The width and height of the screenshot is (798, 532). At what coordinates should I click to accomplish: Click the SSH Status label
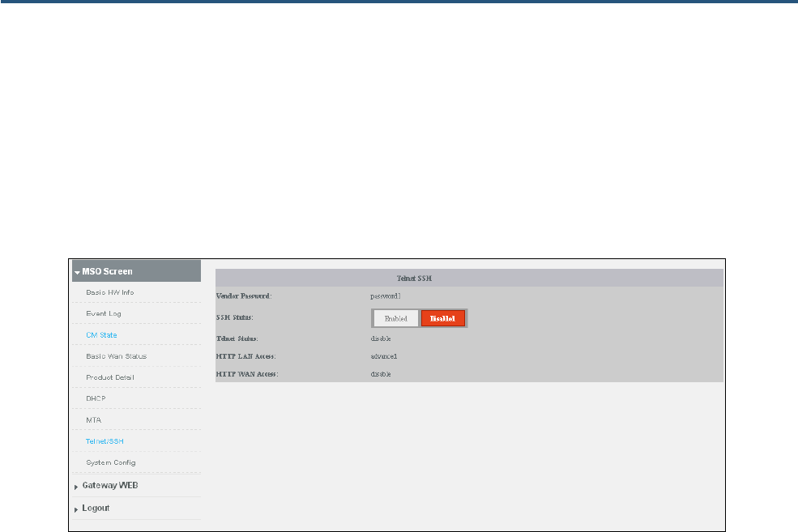235,317
